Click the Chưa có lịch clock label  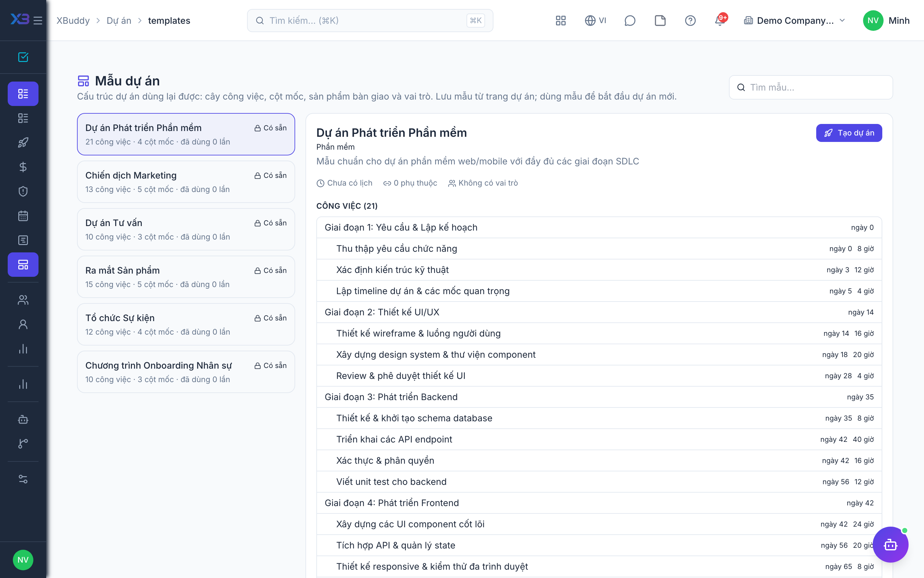[x=344, y=183]
